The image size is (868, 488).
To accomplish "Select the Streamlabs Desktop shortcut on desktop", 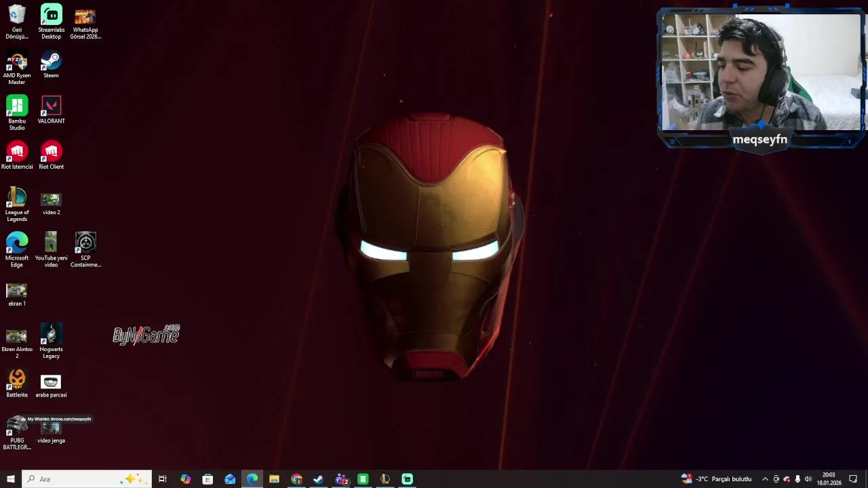I will coord(51,22).
